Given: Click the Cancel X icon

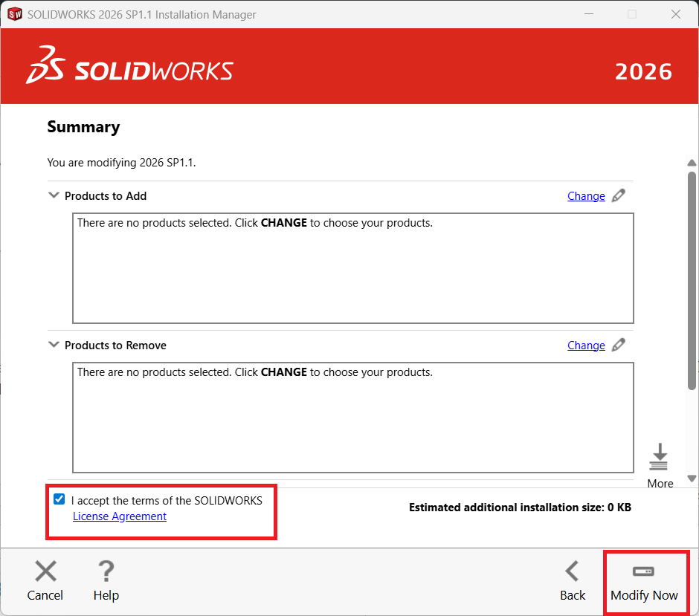Looking at the screenshot, I should point(45,571).
